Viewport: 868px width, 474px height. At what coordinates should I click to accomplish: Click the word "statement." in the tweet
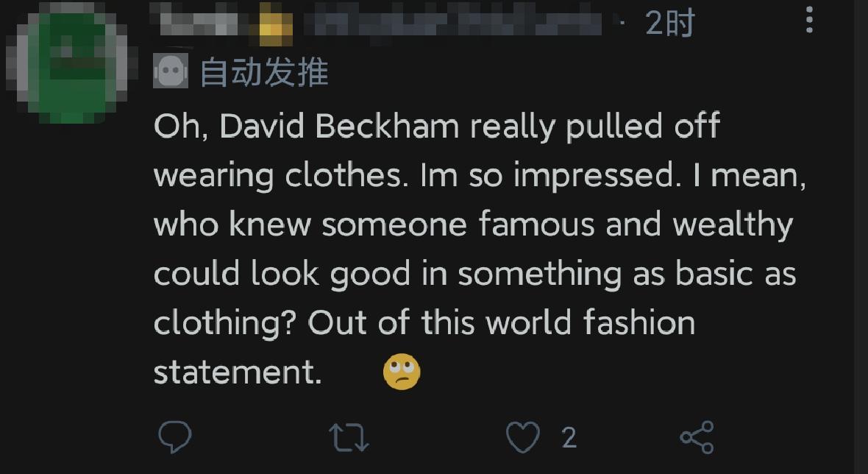click(x=238, y=372)
